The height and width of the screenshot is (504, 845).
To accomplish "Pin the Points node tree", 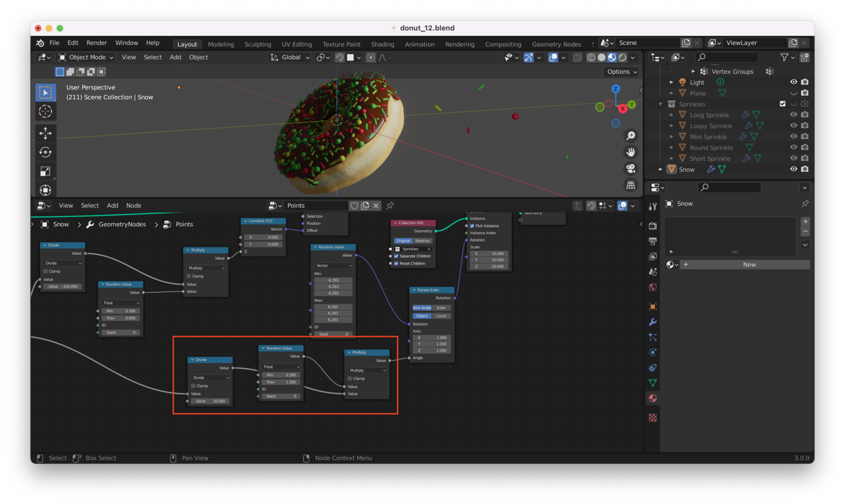I will (390, 206).
